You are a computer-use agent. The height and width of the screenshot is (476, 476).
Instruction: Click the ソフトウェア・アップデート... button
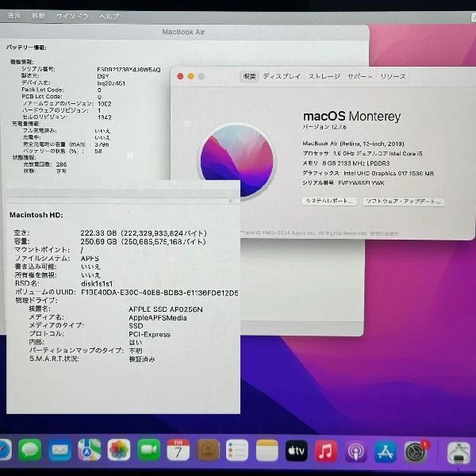pyautogui.click(x=403, y=202)
